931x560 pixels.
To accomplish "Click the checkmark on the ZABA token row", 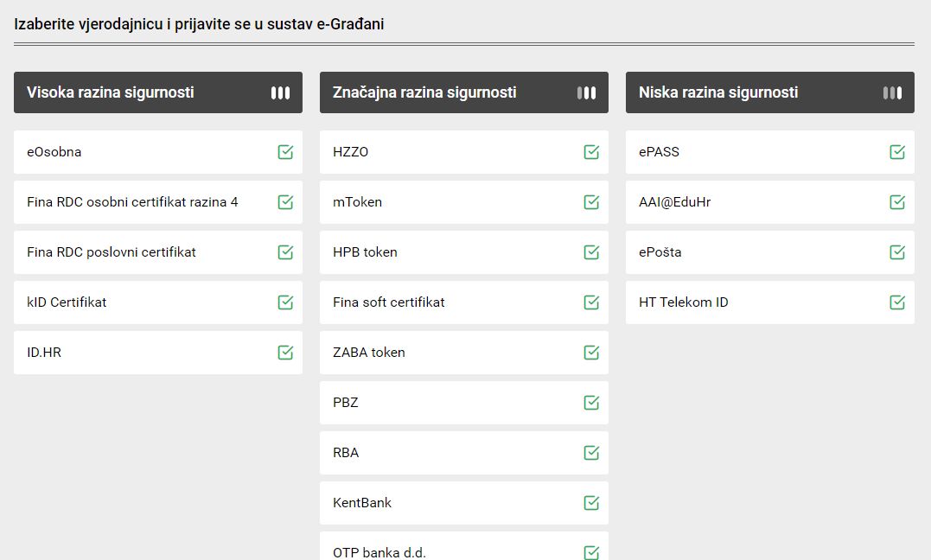I will (591, 352).
